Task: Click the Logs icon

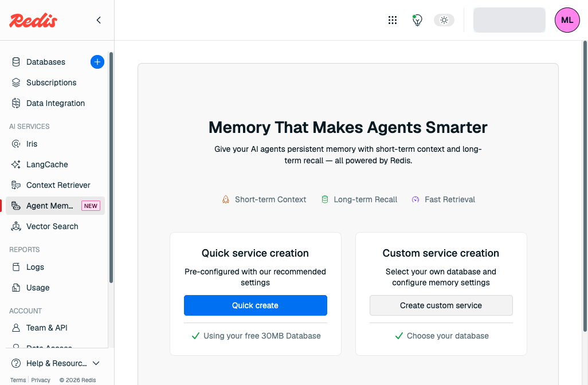Action: click(15, 267)
